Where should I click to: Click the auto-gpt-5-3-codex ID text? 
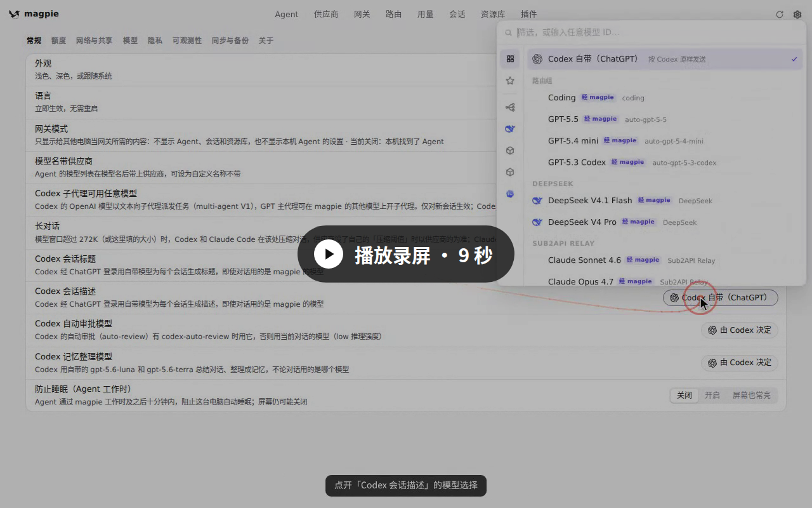(684, 163)
